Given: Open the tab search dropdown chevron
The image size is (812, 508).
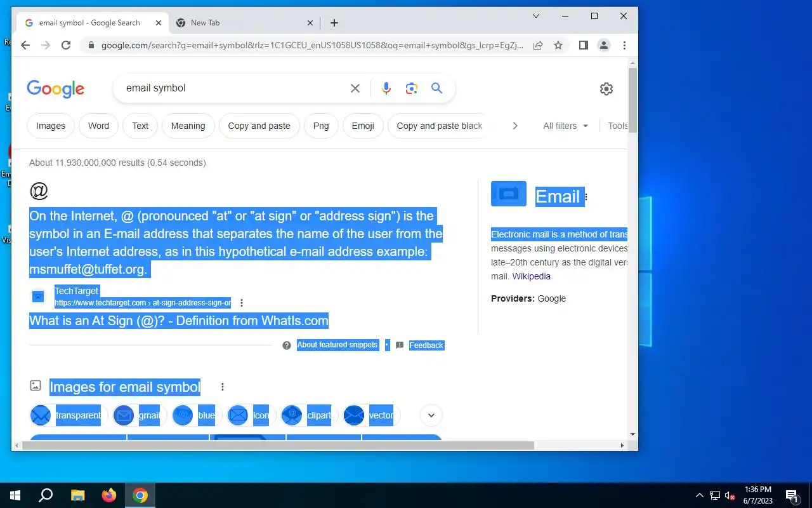Looking at the screenshot, I should 536,16.
